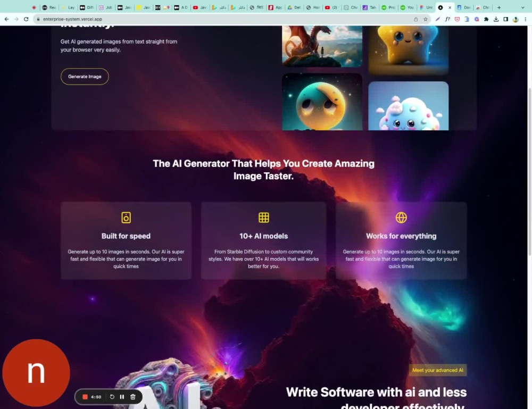Switch to the YouTube '(2)' tab
This screenshot has width=532, height=409.
coord(332,7)
